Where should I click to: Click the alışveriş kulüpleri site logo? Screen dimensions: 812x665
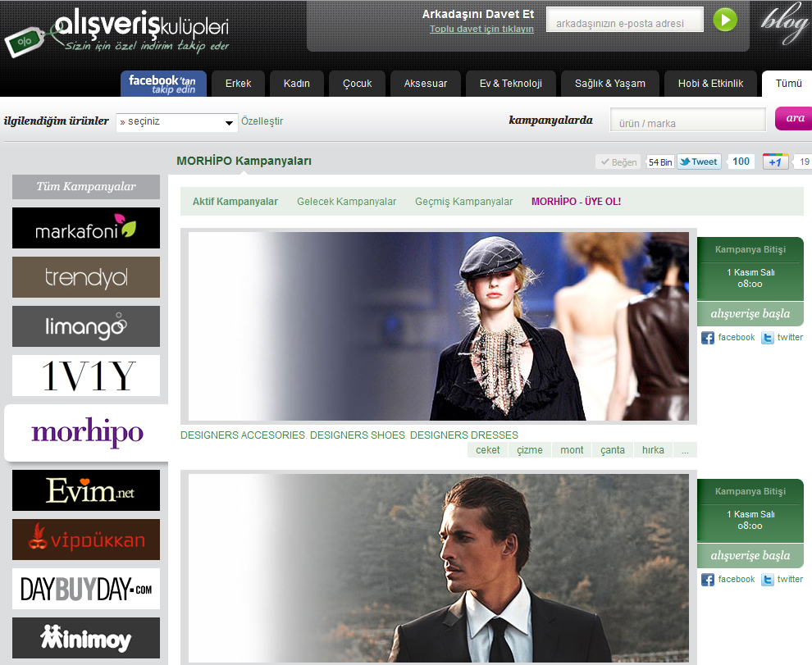coord(117,33)
